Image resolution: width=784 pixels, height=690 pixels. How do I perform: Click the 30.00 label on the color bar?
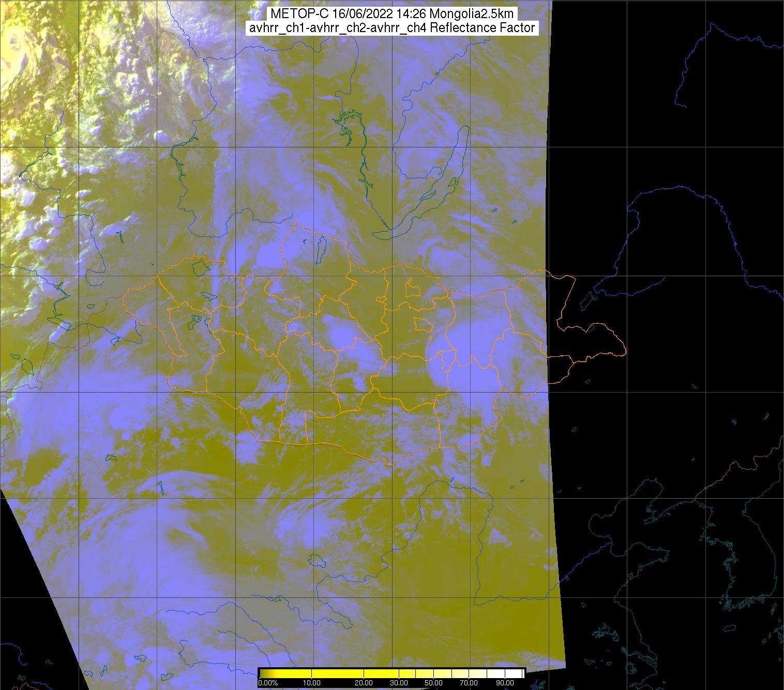coord(400,683)
